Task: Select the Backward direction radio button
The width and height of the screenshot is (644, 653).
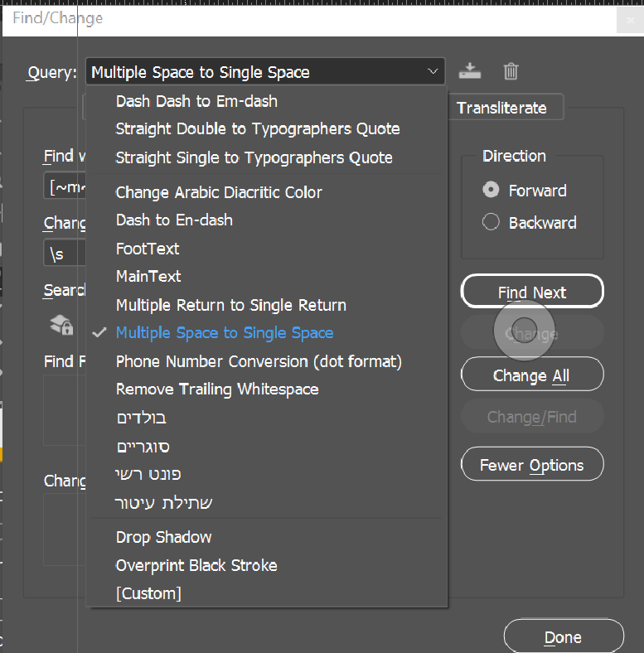Action: coord(491,222)
